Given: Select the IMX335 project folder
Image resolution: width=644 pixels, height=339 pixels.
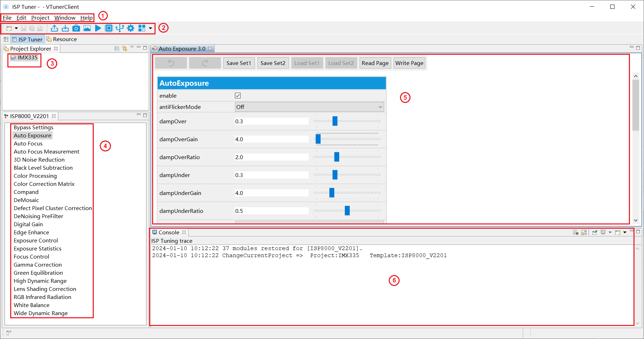Looking at the screenshot, I should pos(24,58).
